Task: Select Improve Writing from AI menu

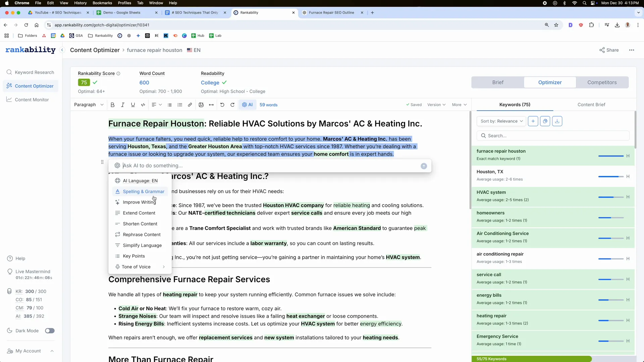Action: 139,202
